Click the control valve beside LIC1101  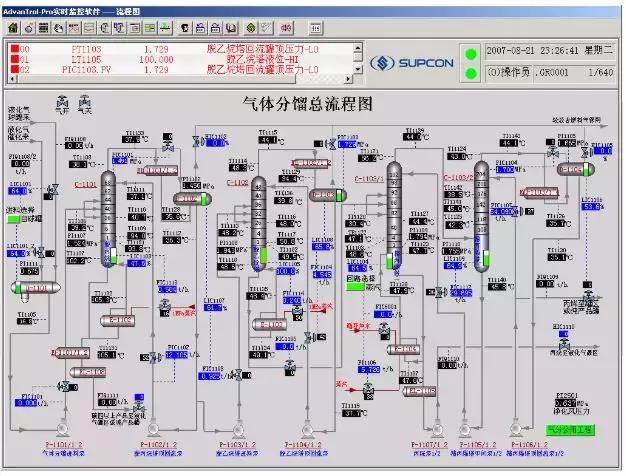tap(52, 190)
